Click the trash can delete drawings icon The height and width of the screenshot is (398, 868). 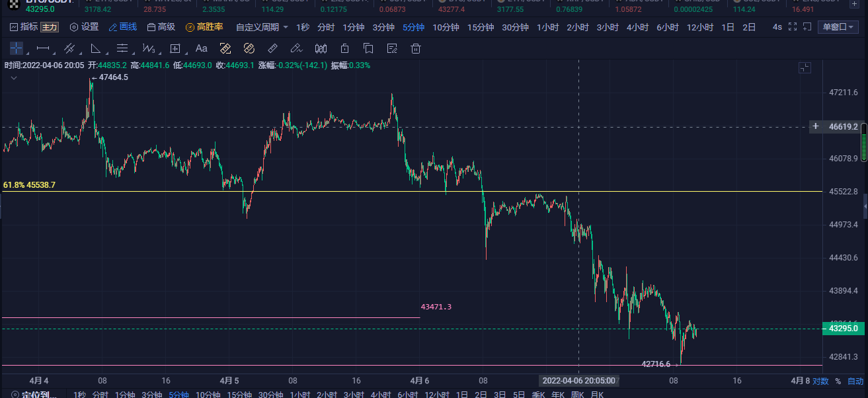point(416,48)
